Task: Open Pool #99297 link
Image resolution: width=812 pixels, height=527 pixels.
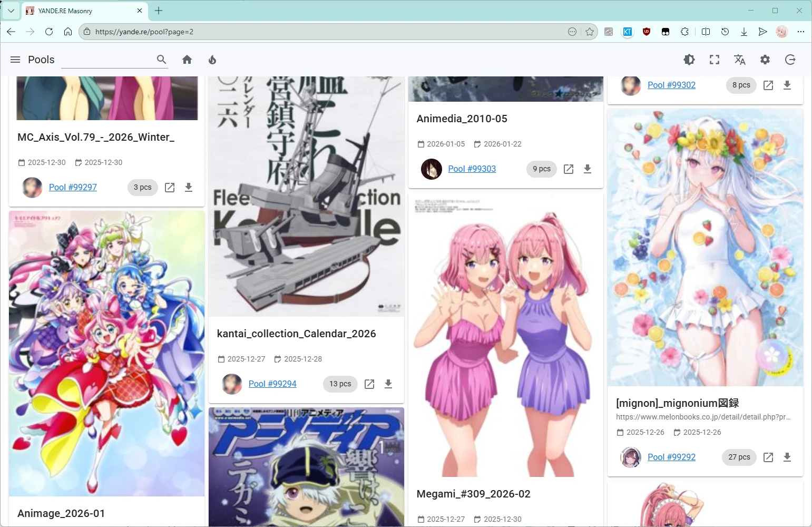Action: pyautogui.click(x=73, y=187)
